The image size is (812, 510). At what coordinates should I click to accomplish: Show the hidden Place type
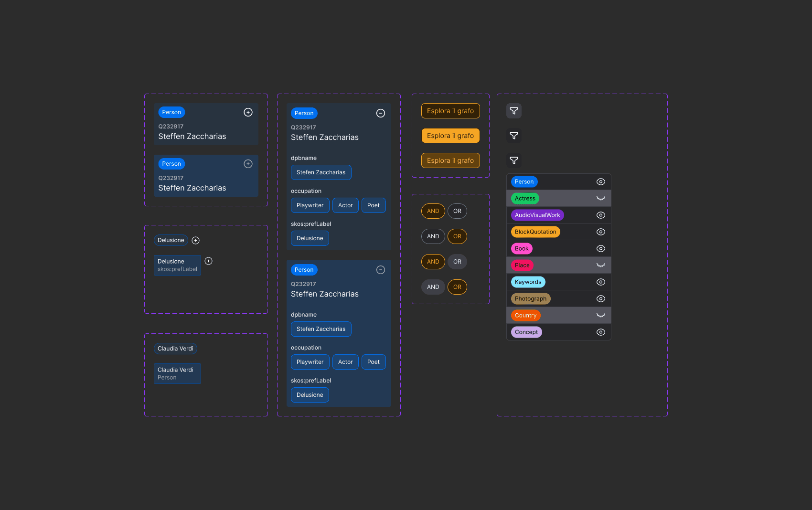click(x=601, y=265)
